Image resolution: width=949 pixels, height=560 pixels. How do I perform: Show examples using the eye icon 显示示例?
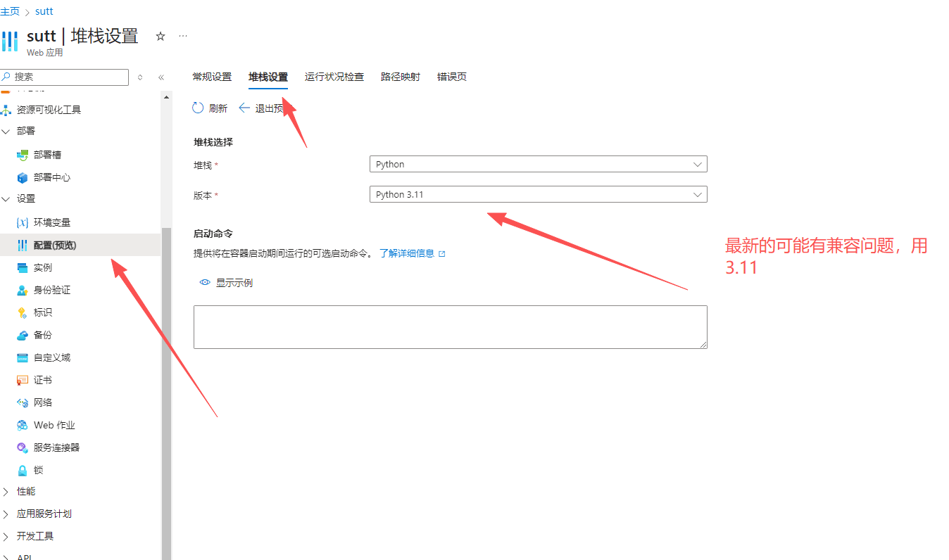tap(226, 283)
